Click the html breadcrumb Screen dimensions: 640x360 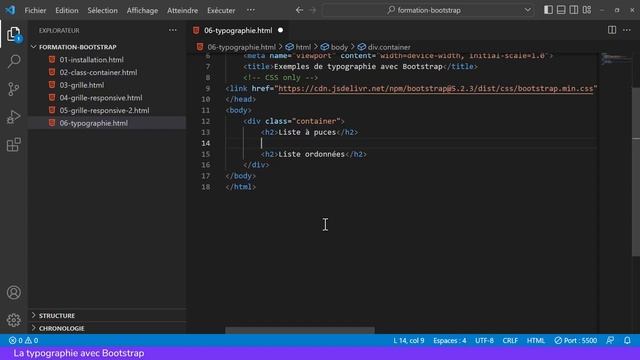pos(303,47)
